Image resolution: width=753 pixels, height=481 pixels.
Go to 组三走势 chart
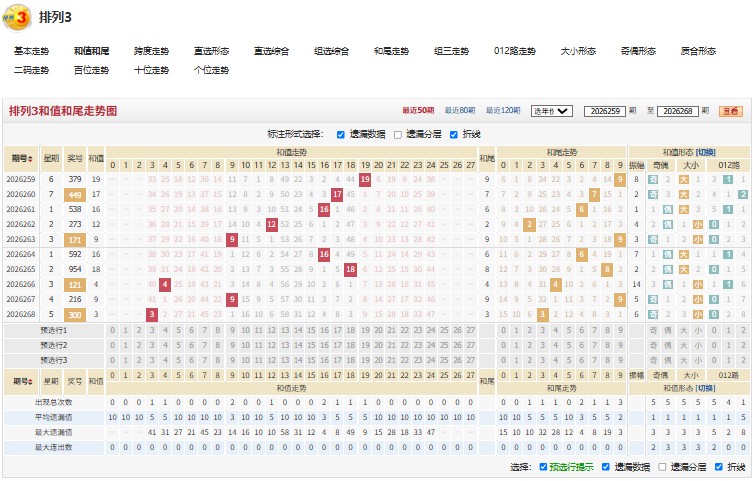click(451, 51)
